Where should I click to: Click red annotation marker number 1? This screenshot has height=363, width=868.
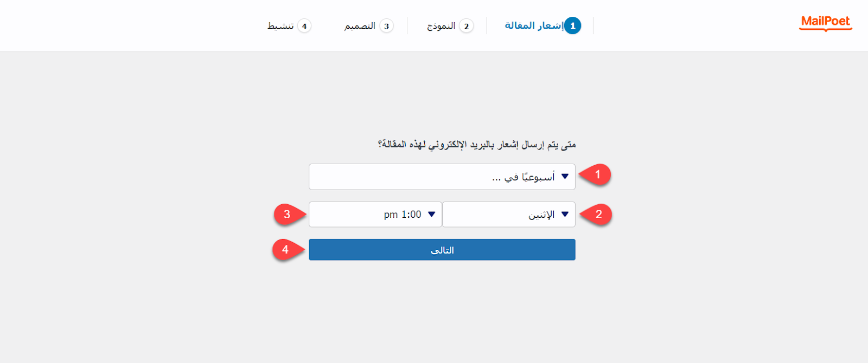(597, 174)
